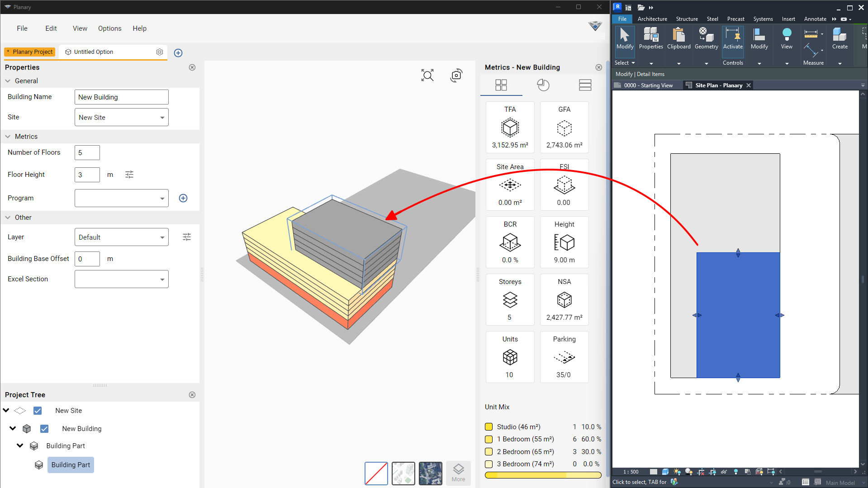Open the Site dropdown showing New Site
868x488 pixels.
click(122, 118)
